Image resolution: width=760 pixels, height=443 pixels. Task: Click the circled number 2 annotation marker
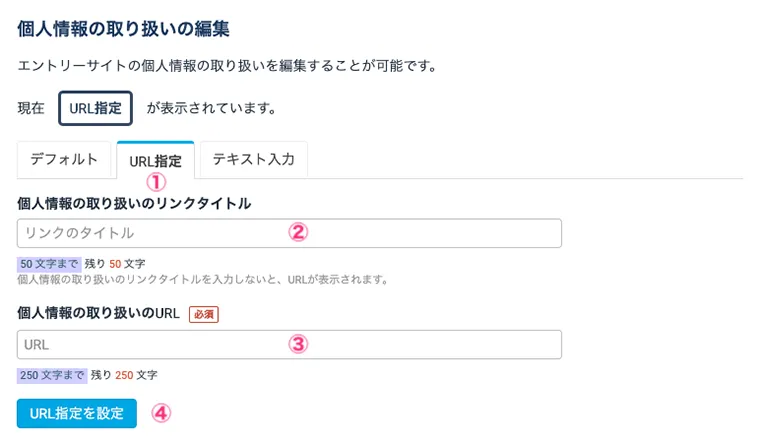pyautogui.click(x=297, y=232)
